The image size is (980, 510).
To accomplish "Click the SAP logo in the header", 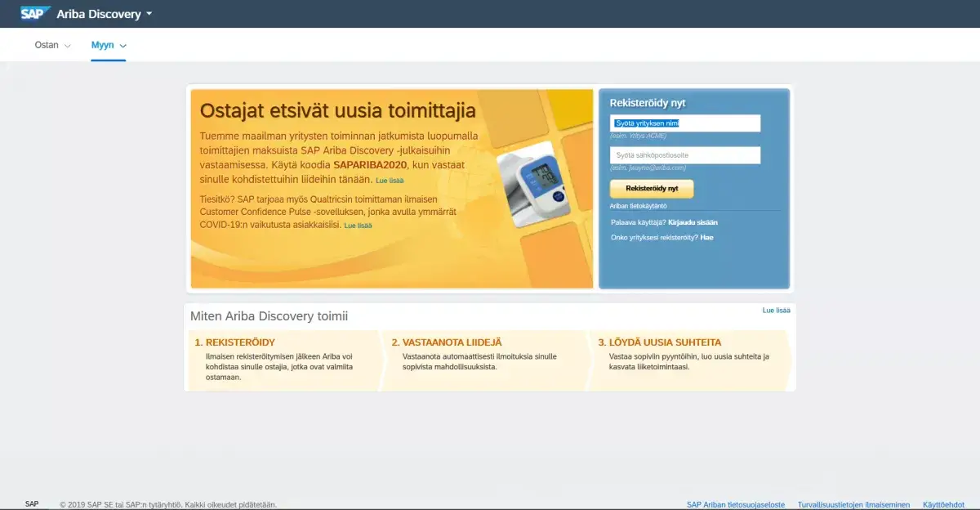I will coord(36,13).
